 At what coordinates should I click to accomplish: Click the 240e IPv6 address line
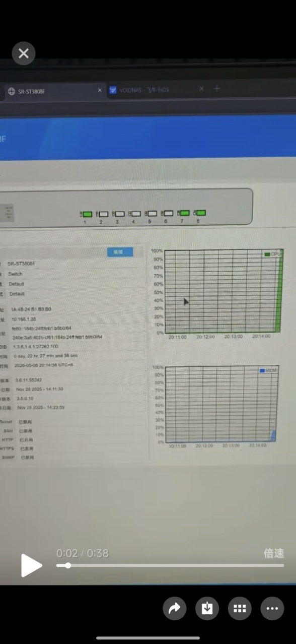click(57, 337)
